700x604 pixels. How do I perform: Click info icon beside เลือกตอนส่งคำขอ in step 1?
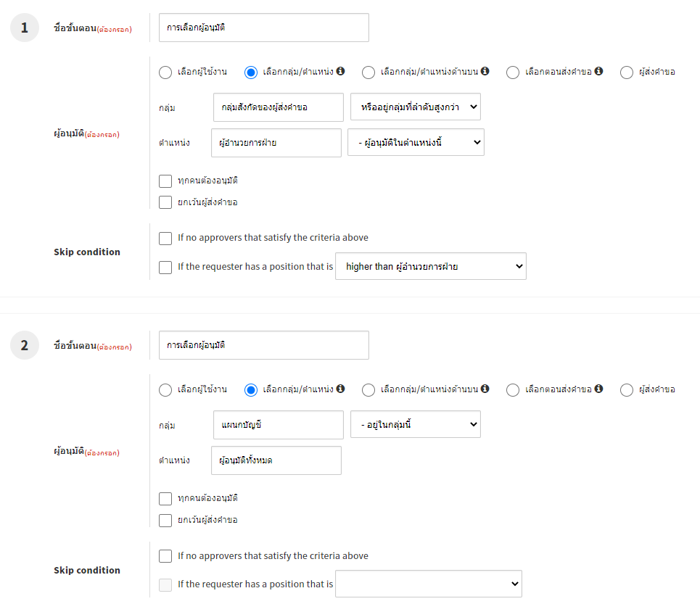pos(598,71)
